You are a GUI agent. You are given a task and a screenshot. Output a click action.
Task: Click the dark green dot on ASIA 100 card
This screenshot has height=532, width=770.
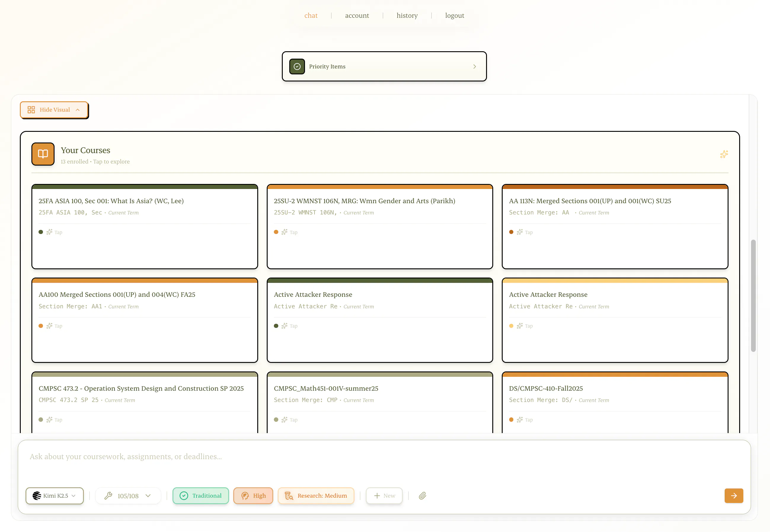click(x=41, y=232)
